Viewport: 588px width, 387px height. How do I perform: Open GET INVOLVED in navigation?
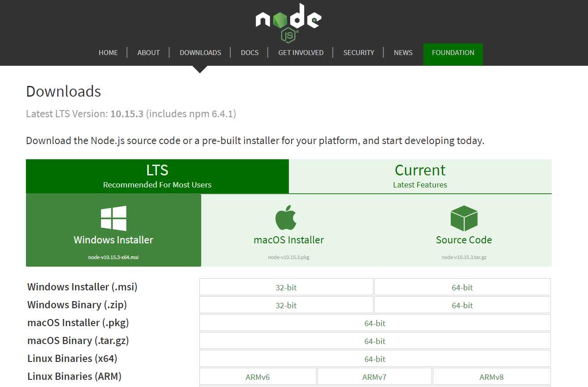[x=301, y=53]
